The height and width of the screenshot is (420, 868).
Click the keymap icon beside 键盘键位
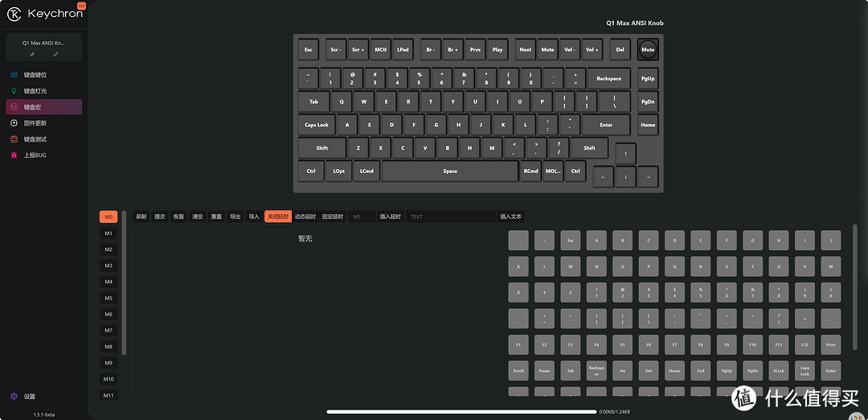click(14, 75)
